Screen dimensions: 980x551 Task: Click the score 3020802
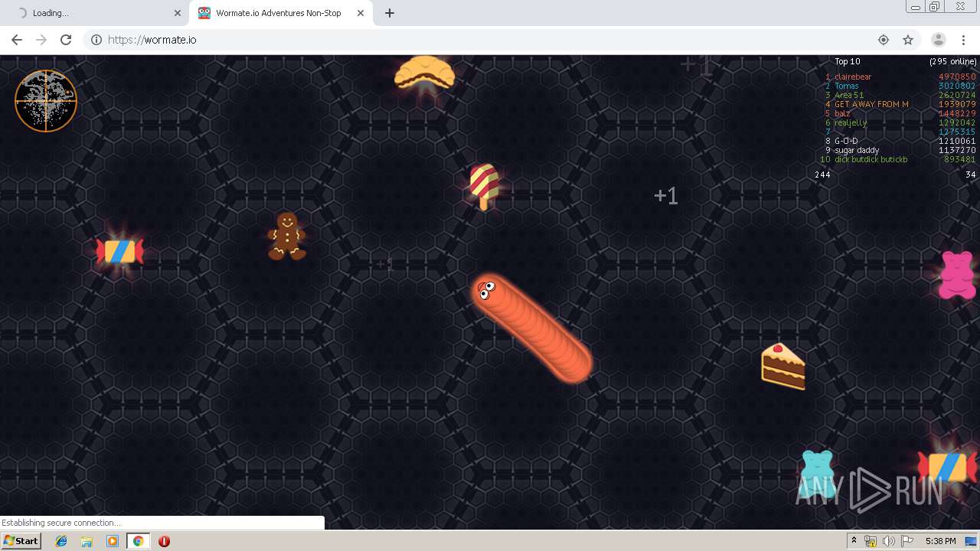957,86
